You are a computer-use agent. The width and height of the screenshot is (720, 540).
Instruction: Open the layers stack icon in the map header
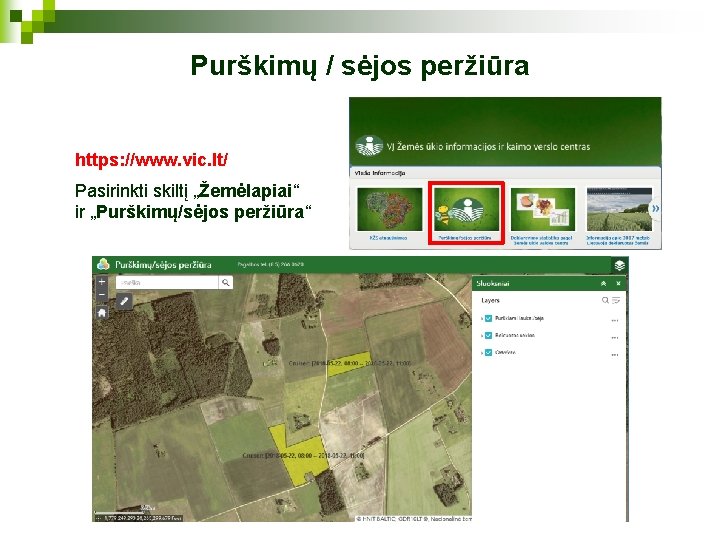pyautogui.click(x=619, y=265)
